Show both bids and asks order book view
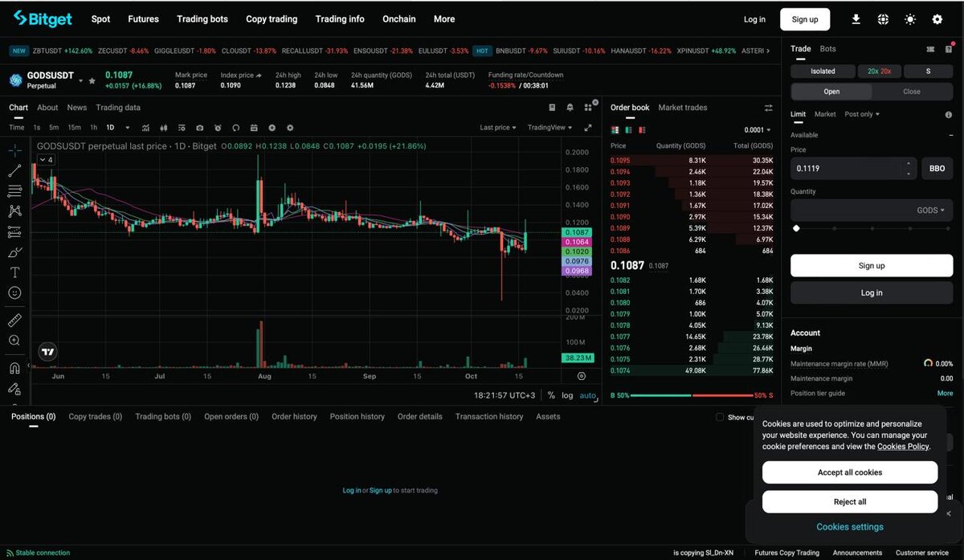 click(615, 129)
